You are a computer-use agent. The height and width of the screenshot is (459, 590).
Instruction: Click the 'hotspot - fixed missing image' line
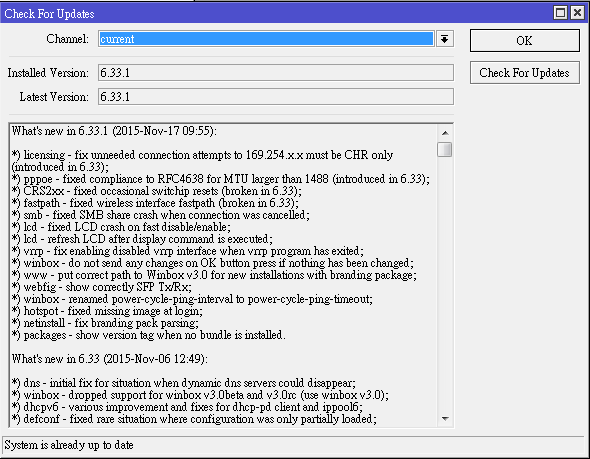[107, 311]
